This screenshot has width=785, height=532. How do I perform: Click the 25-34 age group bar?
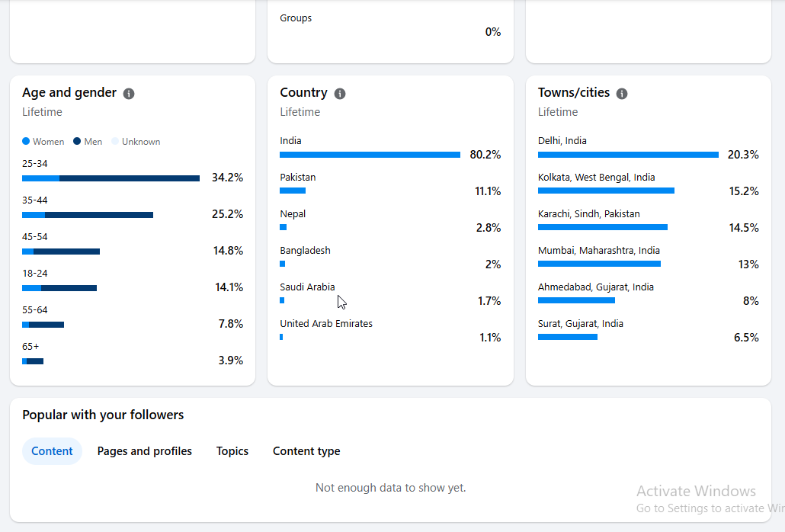111,178
